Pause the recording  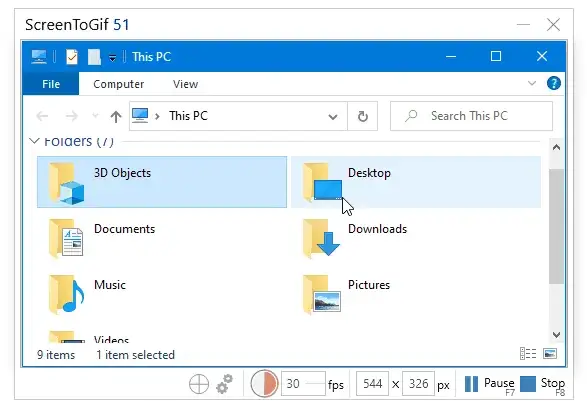(489, 384)
